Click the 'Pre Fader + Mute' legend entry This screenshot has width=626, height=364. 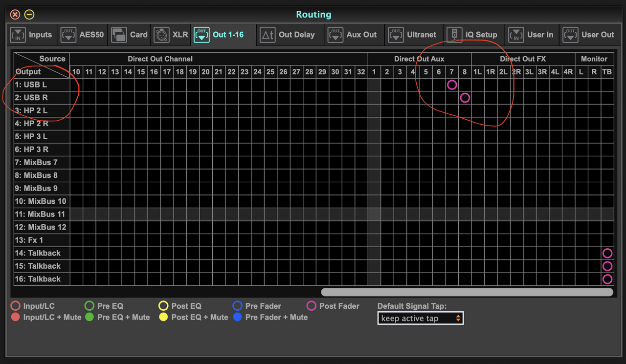(x=270, y=317)
